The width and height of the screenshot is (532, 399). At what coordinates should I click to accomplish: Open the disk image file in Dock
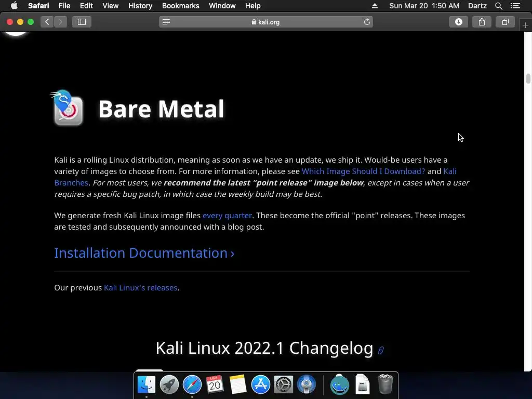click(362, 385)
